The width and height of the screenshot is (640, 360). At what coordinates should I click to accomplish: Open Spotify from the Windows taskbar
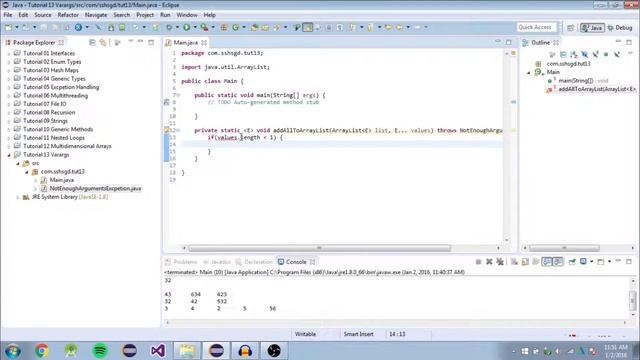100,351
